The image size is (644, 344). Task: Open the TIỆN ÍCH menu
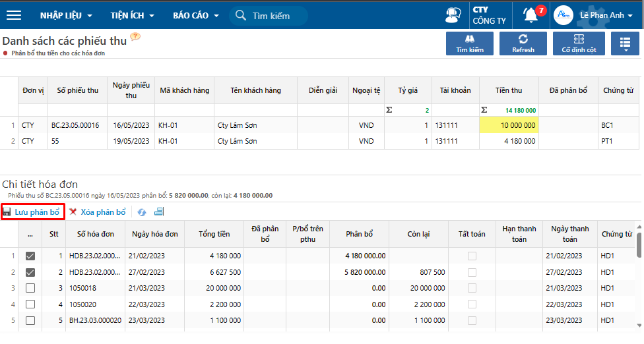[x=133, y=15]
